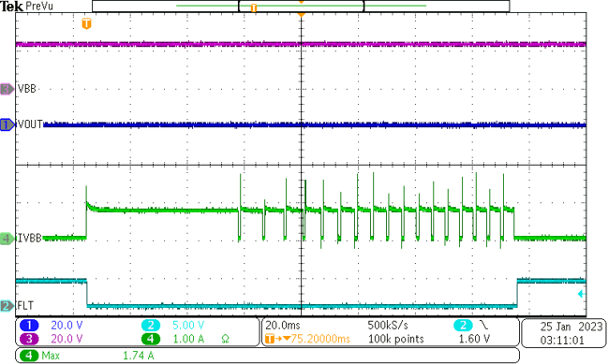Click the channel 2 badge in scale readout
The image size is (608, 364).
pyautogui.click(x=151, y=326)
